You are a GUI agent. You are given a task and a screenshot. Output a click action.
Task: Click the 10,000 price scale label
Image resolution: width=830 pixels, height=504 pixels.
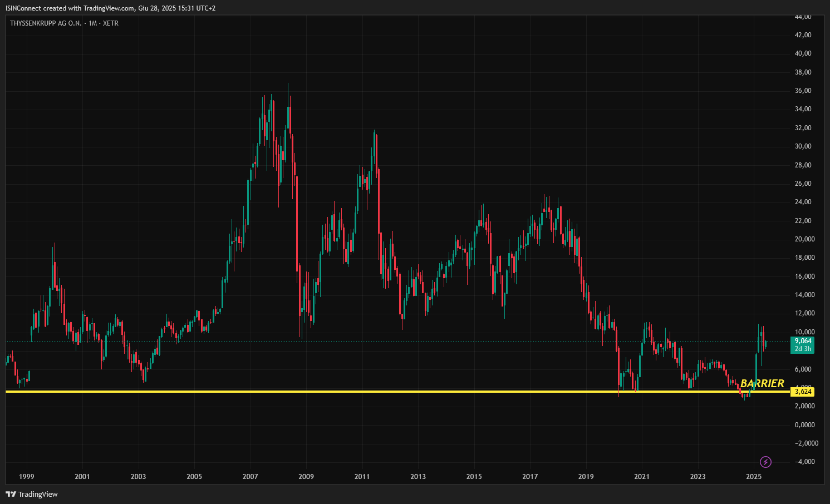(805, 332)
